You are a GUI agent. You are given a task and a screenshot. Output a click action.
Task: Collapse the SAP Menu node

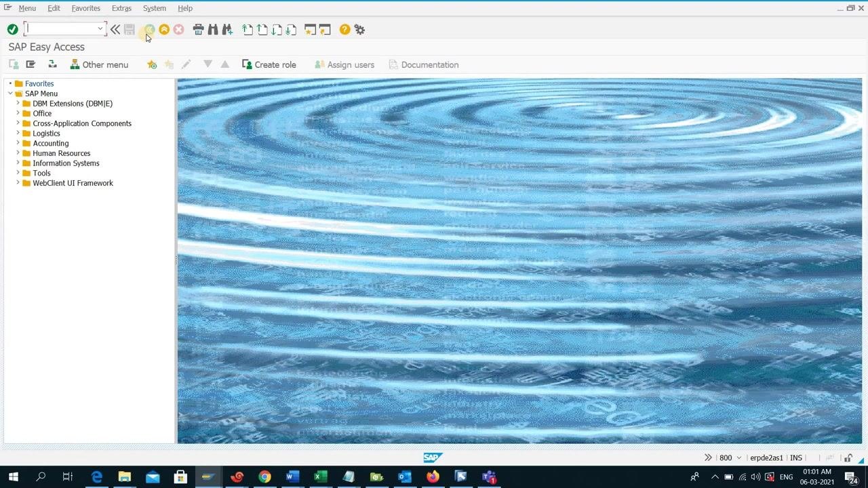(x=10, y=94)
